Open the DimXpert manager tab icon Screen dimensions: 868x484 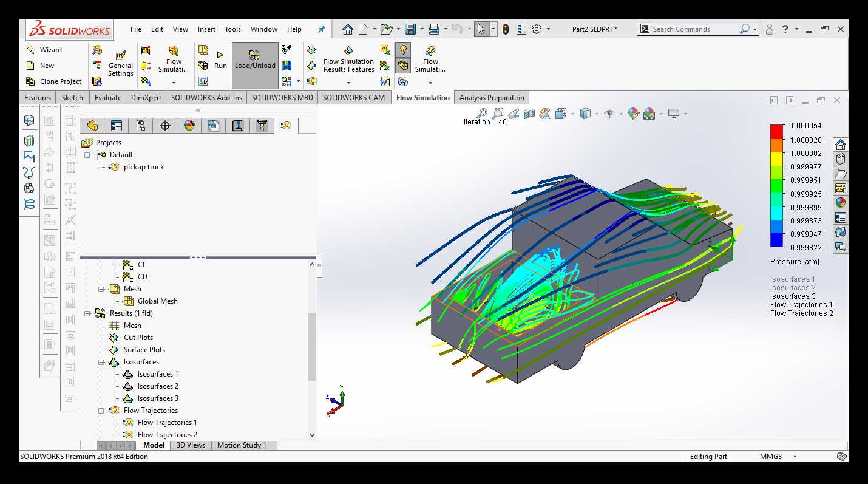click(x=164, y=126)
